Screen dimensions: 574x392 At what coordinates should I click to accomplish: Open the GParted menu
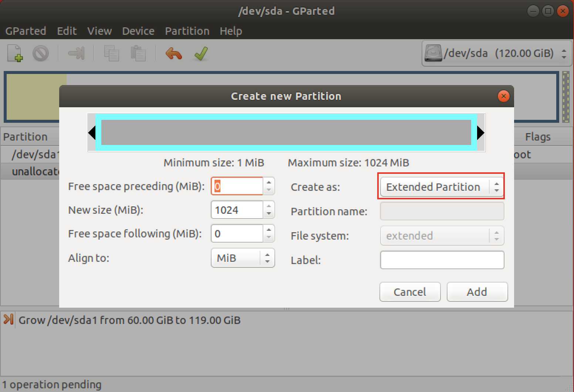coord(26,31)
